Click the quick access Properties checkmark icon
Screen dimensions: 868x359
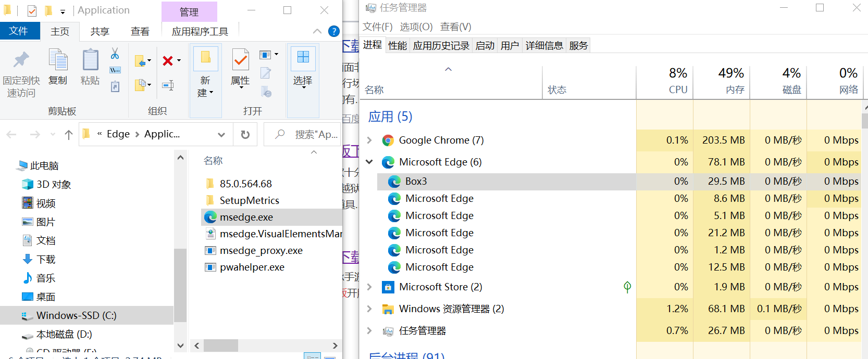pyautogui.click(x=32, y=10)
